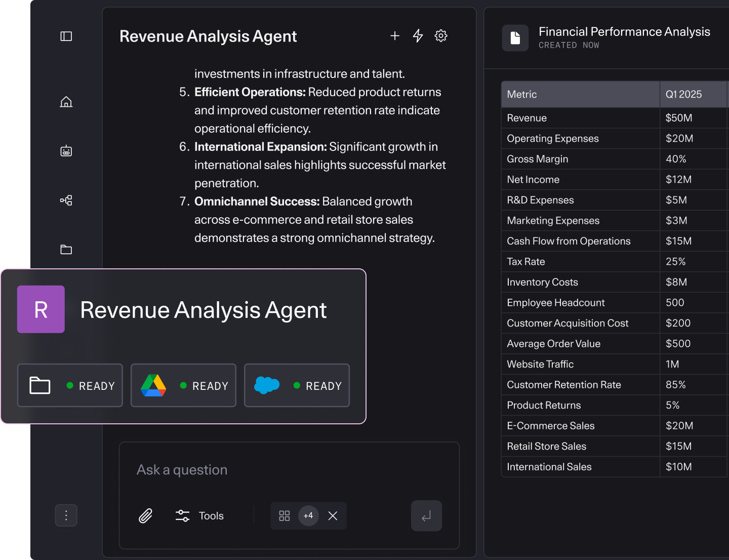Click the Q1 2025 column header
The height and width of the screenshot is (560, 729).
coord(694,94)
